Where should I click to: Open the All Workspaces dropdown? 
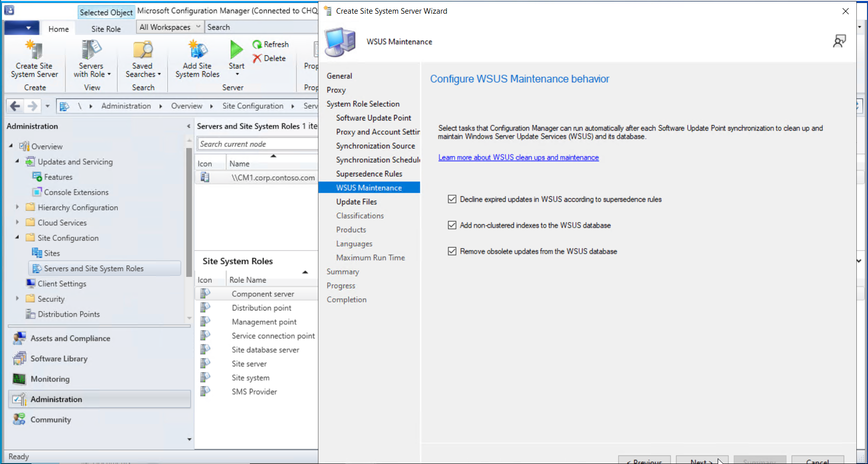[x=170, y=27]
